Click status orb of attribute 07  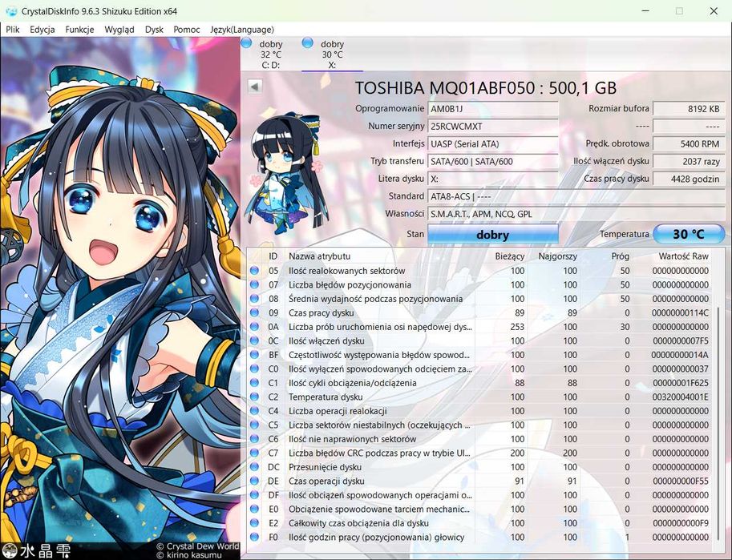(254, 284)
